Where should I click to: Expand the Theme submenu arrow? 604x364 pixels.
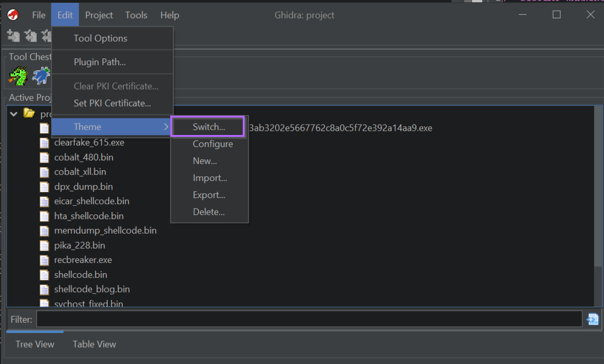point(165,127)
